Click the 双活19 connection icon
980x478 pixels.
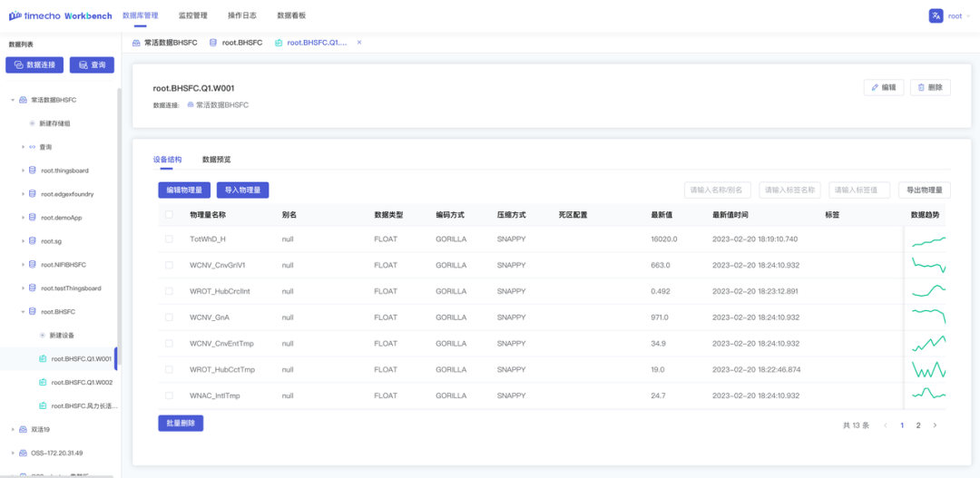pos(23,429)
